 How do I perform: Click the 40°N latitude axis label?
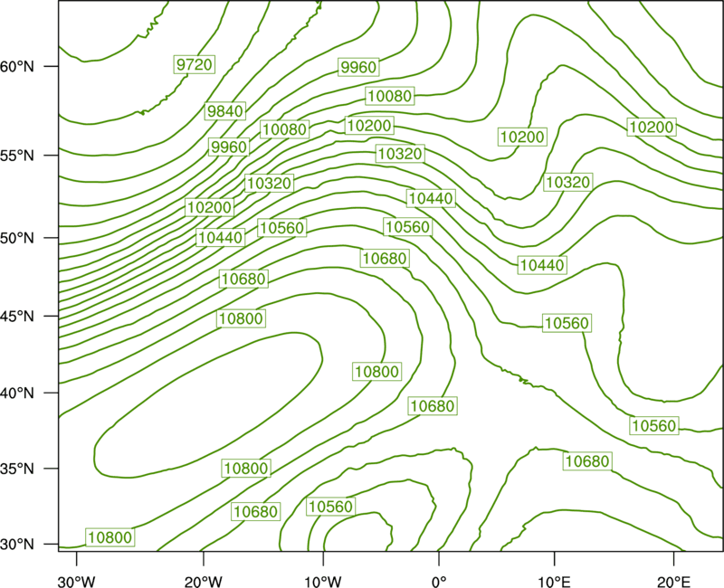(x=17, y=394)
